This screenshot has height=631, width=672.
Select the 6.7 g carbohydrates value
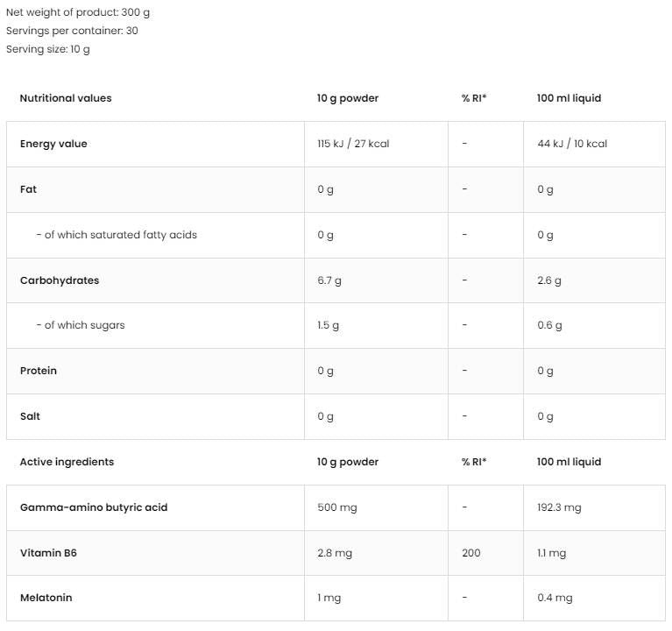329,280
